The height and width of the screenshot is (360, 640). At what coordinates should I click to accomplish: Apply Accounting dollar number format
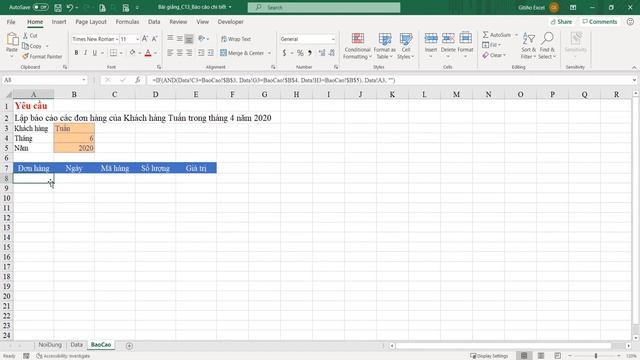coord(284,53)
